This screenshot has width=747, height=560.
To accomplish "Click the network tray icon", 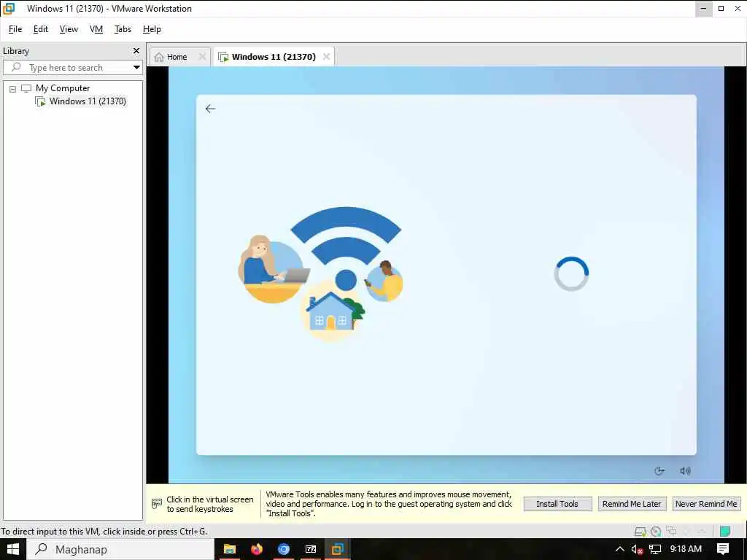I will click(x=655, y=550).
